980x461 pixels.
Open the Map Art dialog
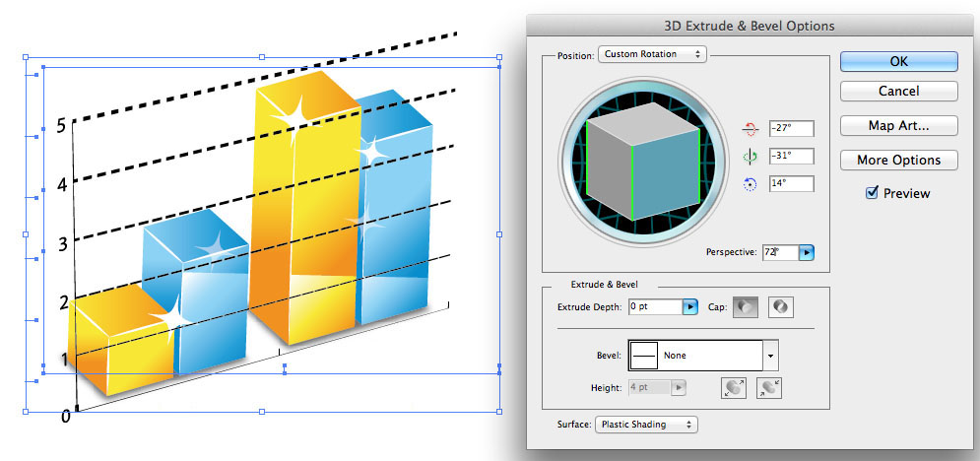[x=898, y=125]
